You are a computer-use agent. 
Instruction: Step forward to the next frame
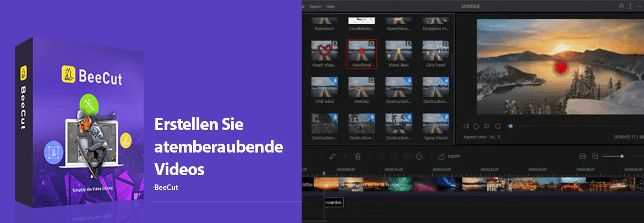point(487,127)
